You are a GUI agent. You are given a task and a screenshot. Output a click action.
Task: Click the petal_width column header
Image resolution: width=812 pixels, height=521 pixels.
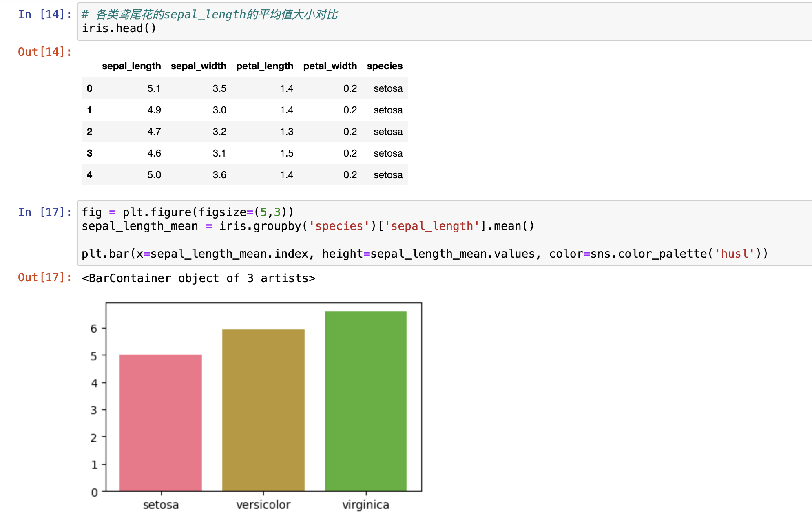click(330, 66)
